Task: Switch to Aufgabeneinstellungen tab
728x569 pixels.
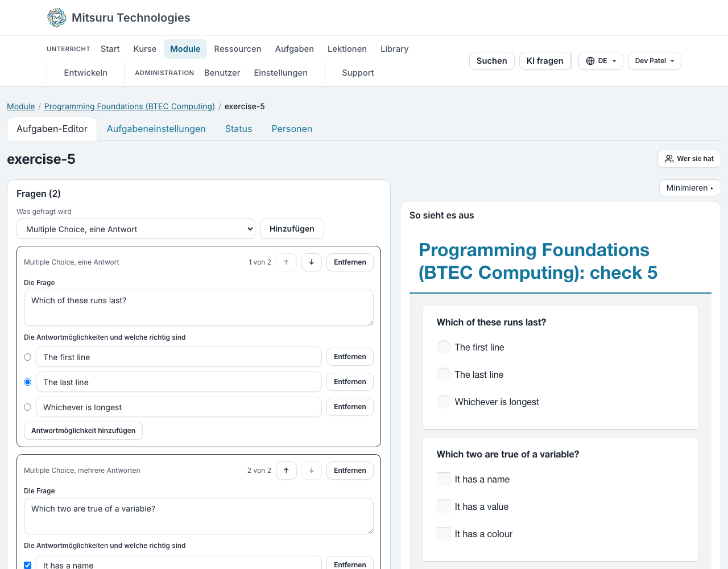Action: pyautogui.click(x=156, y=129)
